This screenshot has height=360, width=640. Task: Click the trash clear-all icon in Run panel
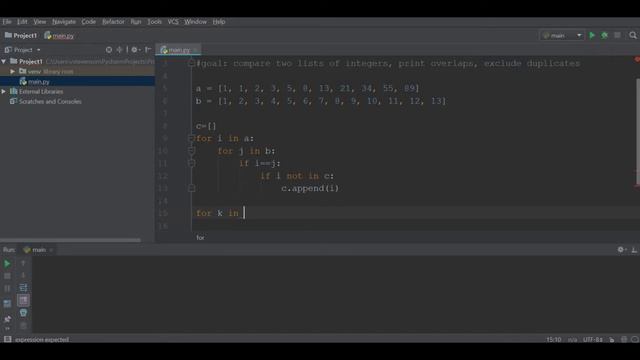pyautogui.click(x=23, y=325)
